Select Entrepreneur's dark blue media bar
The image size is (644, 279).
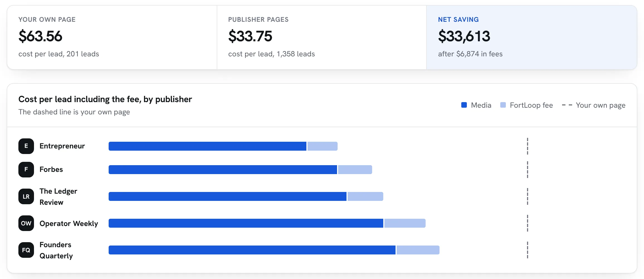coord(208,146)
